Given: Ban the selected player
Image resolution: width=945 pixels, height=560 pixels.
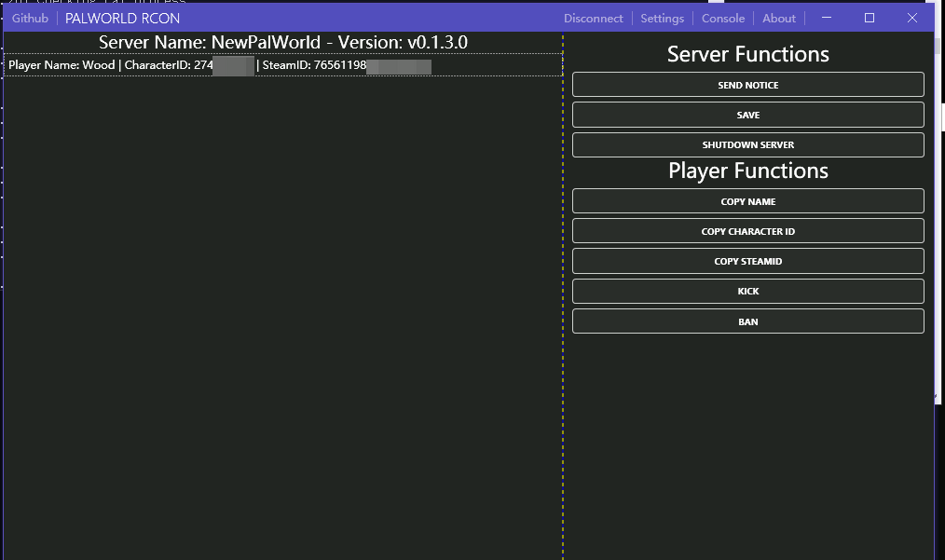Looking at the screenshot, I should coord(748,321).
